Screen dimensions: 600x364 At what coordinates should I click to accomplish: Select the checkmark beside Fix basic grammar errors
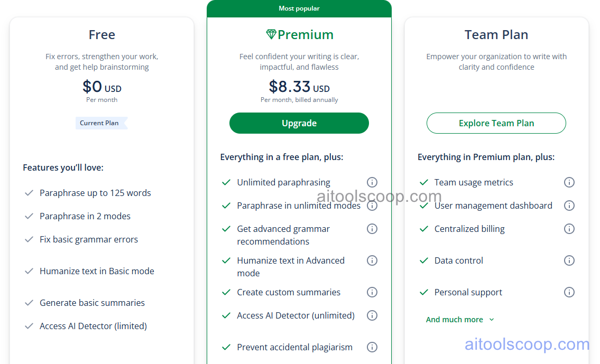pos(29,239)
